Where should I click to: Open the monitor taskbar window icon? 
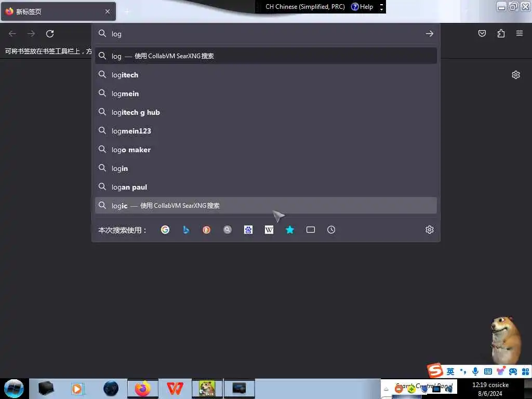[239, 389]
